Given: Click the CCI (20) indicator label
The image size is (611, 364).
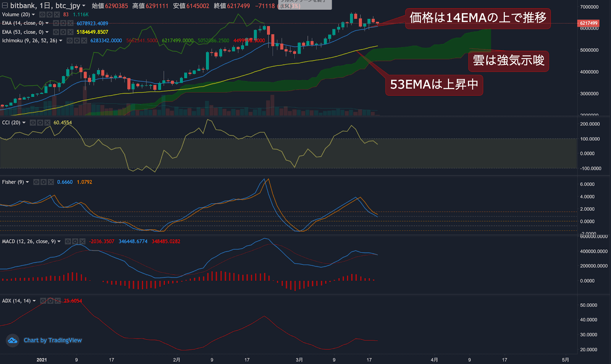Looking at the screenshot, I should coord(11,123).
